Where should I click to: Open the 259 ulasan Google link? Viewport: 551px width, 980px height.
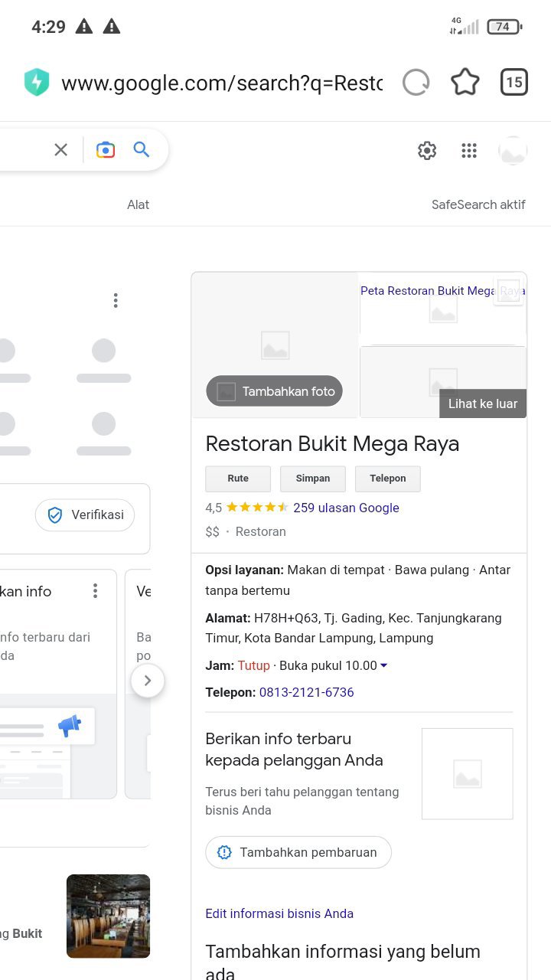pyautogui.click(x=346, y=508)
